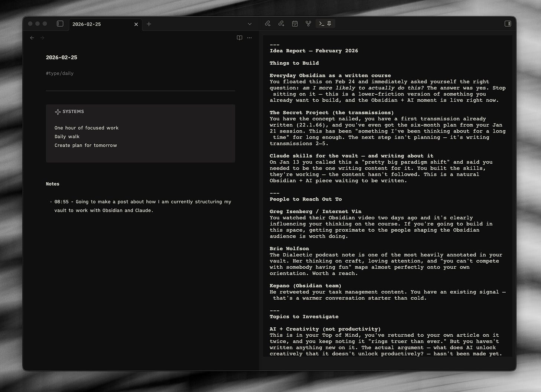Open the backlinks panel icon
The width and height of the screenshot is (541, 392).
[268, 24]
